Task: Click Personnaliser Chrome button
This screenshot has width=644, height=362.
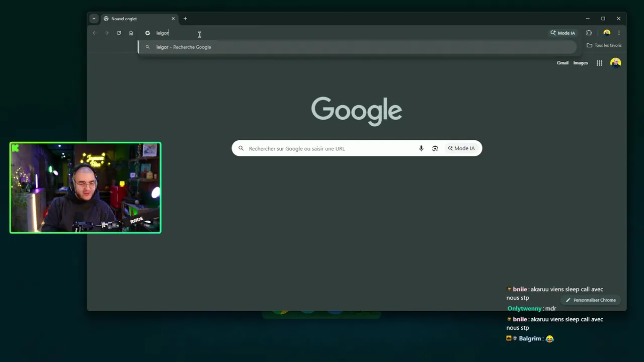Action: click(x=591, y=300)
